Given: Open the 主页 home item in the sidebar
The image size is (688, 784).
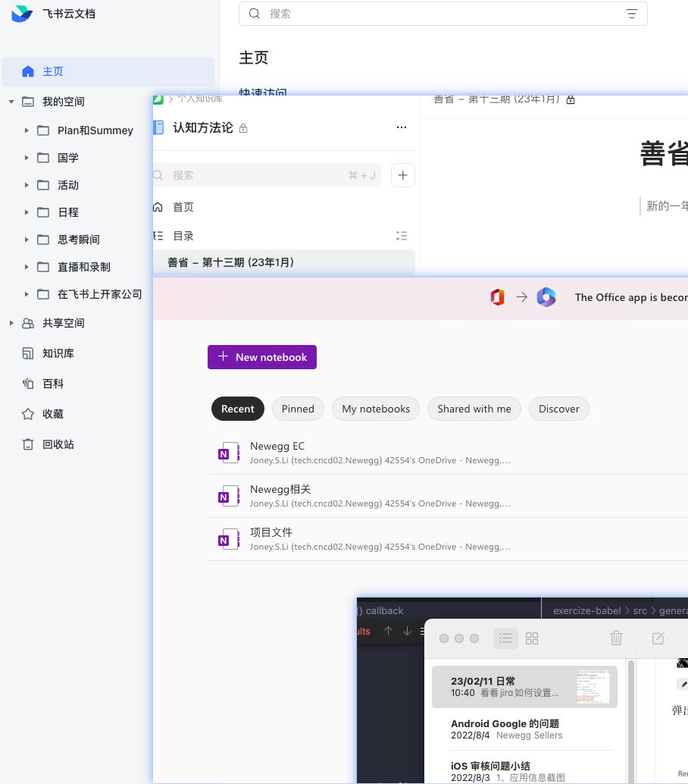Looking at the screenshot, I should tap(108, 71).
